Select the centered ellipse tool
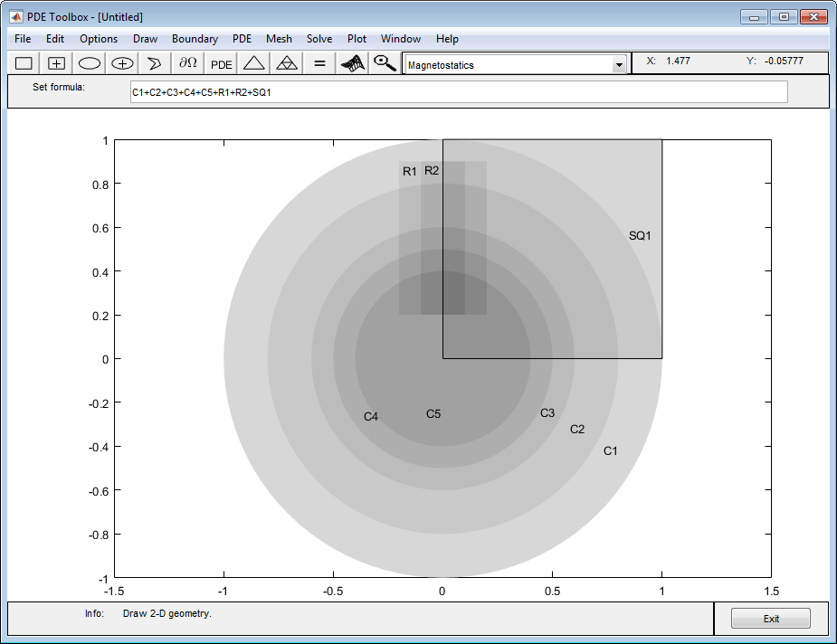 coord(122,63)
